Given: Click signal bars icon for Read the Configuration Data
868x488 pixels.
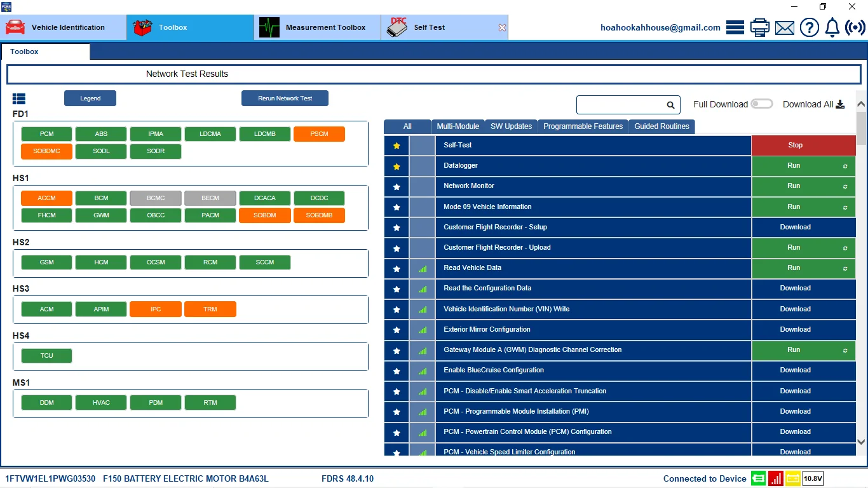Looking at the screenshot, I should tap(423, 289).
